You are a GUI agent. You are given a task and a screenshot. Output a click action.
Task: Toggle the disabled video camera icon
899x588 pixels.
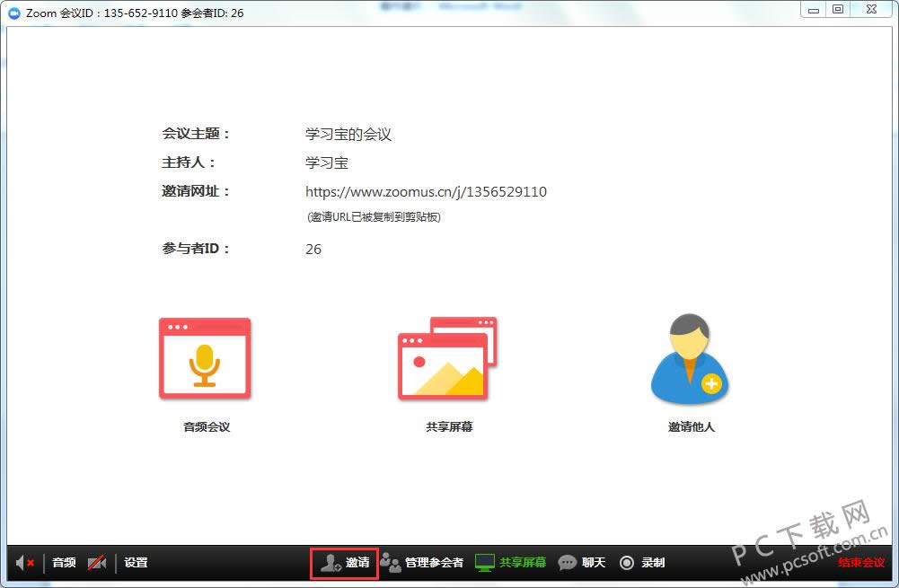[97, 563]
